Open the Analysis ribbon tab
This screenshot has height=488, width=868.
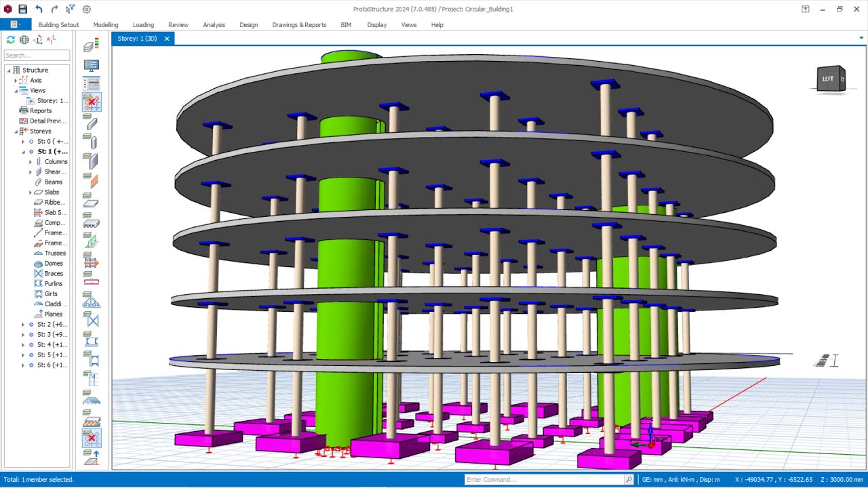(x=214, y=25)
